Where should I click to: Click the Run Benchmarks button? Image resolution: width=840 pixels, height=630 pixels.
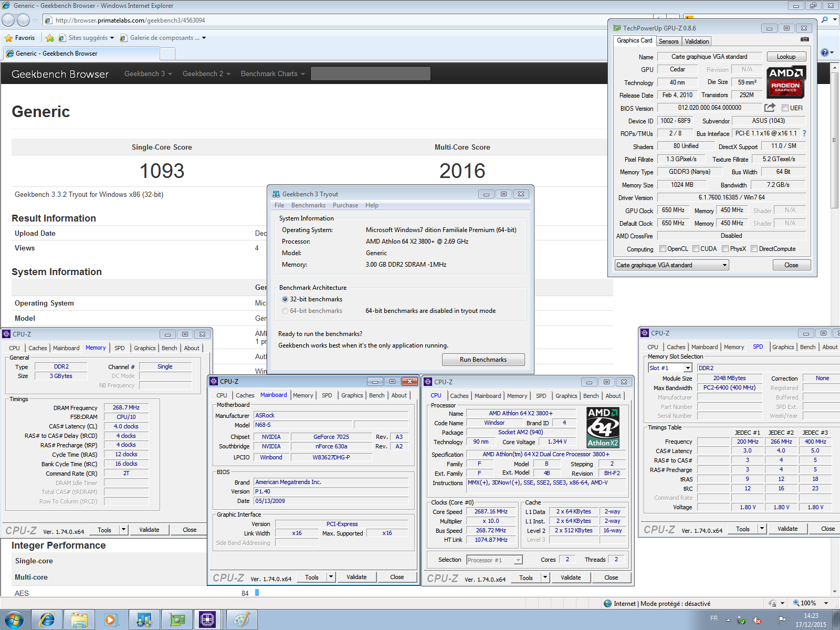tap(483, 360)
